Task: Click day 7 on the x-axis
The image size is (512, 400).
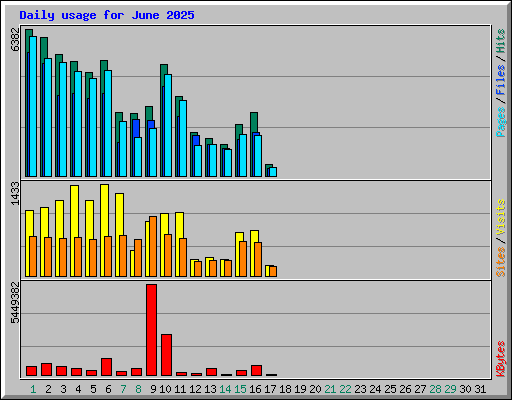Action: click(123, 389)
